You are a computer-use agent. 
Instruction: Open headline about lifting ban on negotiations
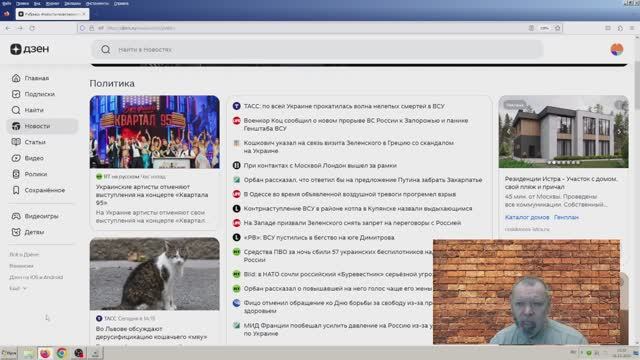[352, 223]
